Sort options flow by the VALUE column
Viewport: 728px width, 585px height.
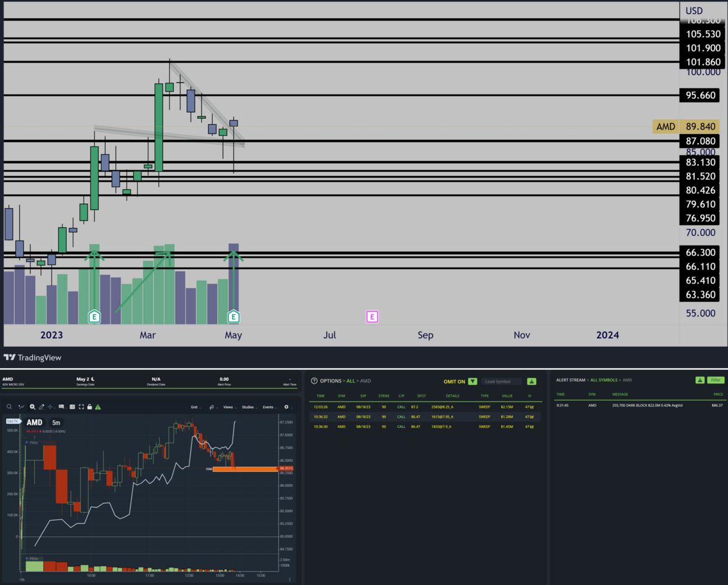click(507, 396)
